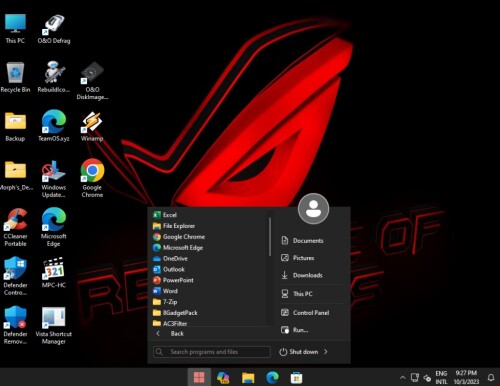Open the tray icon left of ENG
500x386 pixels.
[427, 378]
